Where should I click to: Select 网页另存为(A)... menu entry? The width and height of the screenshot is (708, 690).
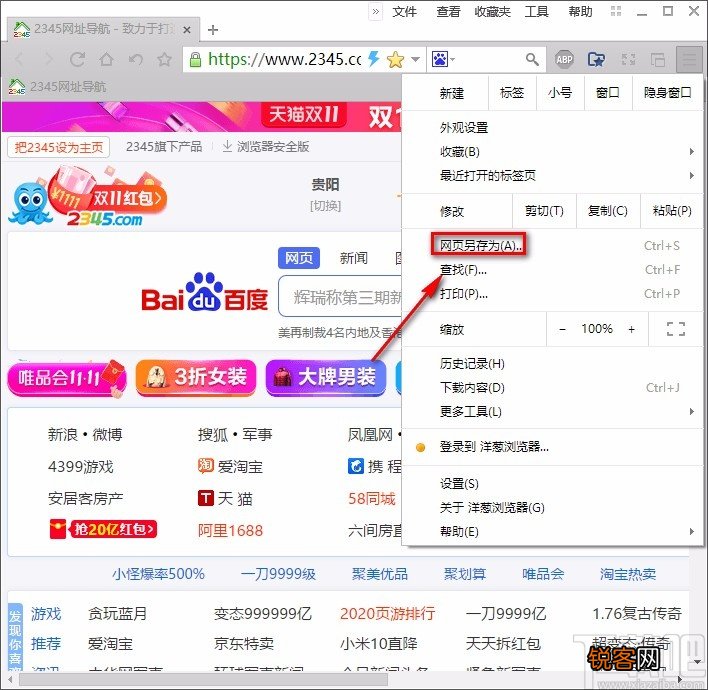pyautogui.click(x=552, y=246)
